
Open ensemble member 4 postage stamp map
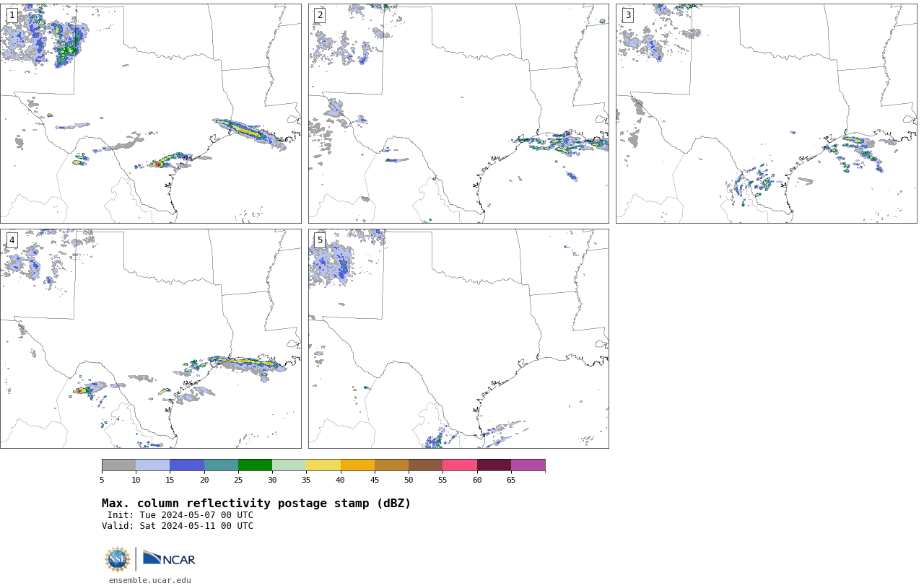pyautogui.click(x=150, y=338)
